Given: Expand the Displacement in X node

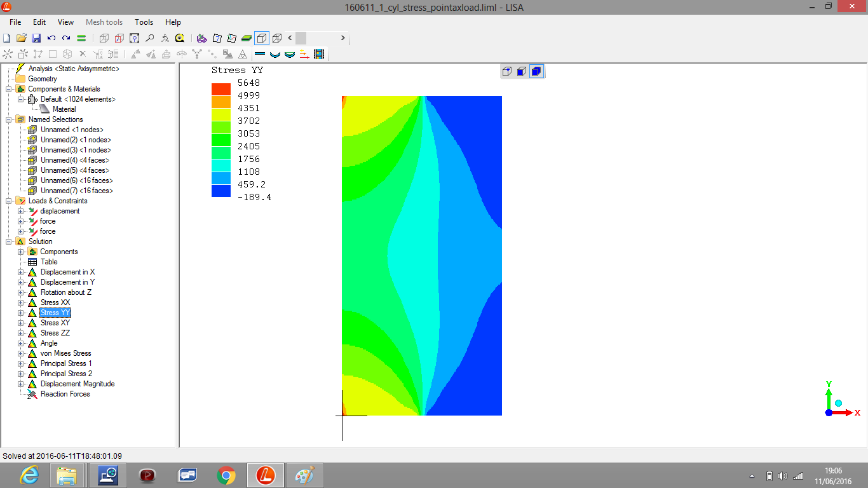Looking at the screenshot, I should coord(21,272).
